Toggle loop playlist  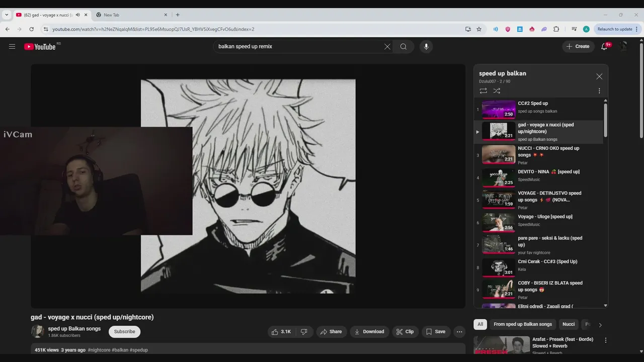(483, 91)
